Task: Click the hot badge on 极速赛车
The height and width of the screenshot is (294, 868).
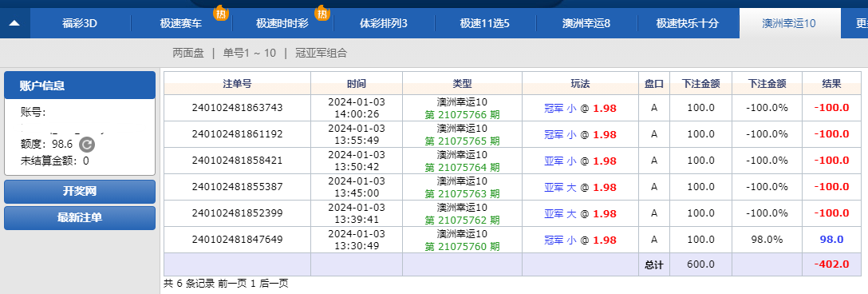Action: [x=220, y=13]
